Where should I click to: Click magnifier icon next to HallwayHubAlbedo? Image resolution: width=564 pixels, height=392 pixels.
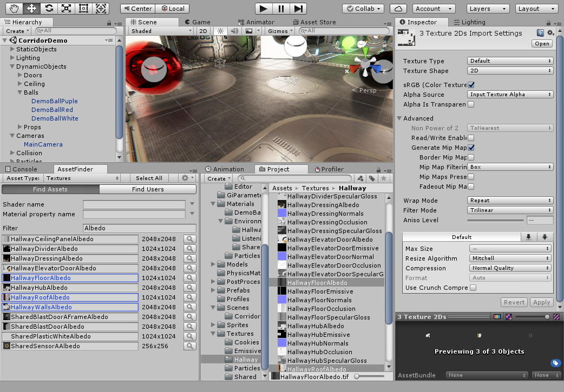[x=190, y=288]
